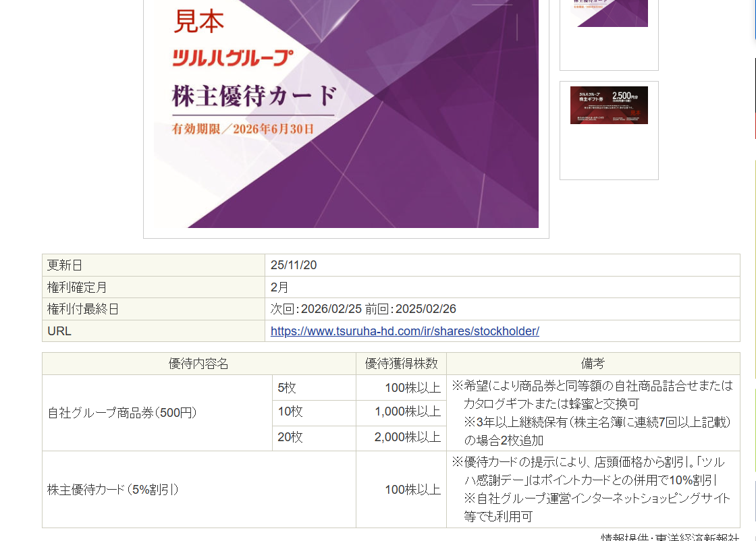Select the 権利確定月 row label
756x541 pixels.
point(77,287)
